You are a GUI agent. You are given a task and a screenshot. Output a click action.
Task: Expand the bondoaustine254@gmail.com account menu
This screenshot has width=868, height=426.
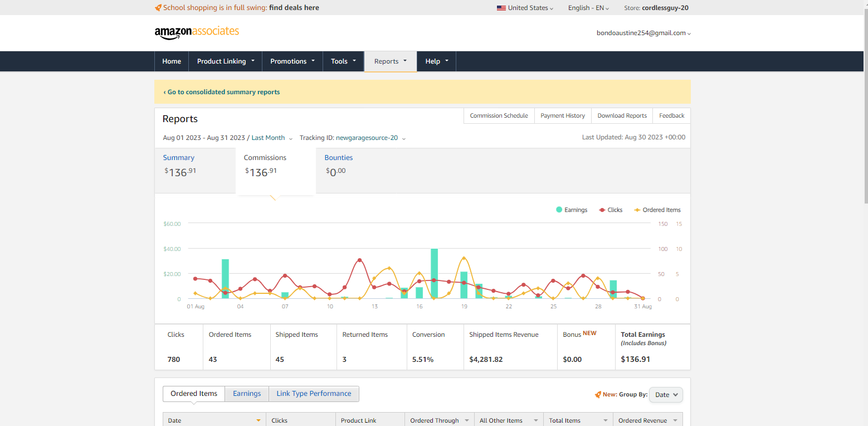(x=643, y=33)
